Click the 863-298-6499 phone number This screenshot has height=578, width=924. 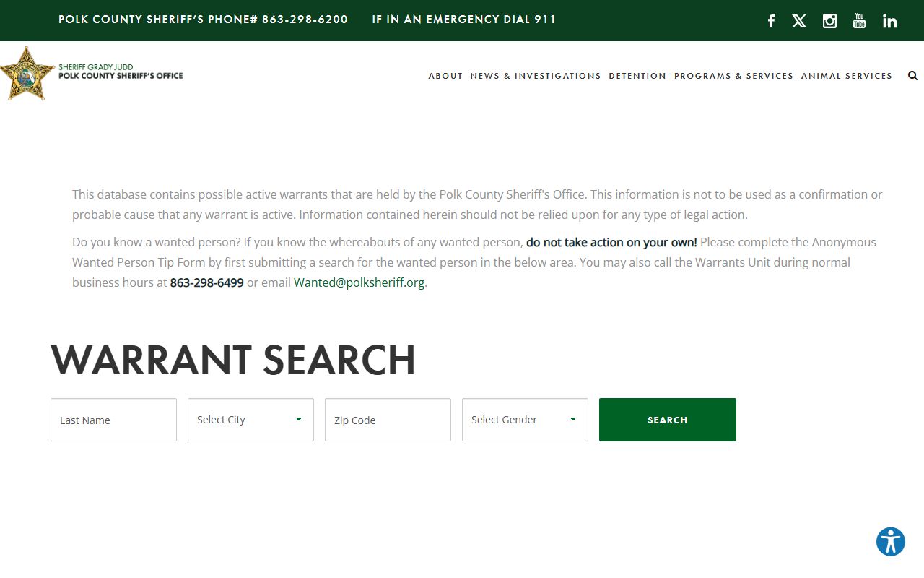pos(206,282)
